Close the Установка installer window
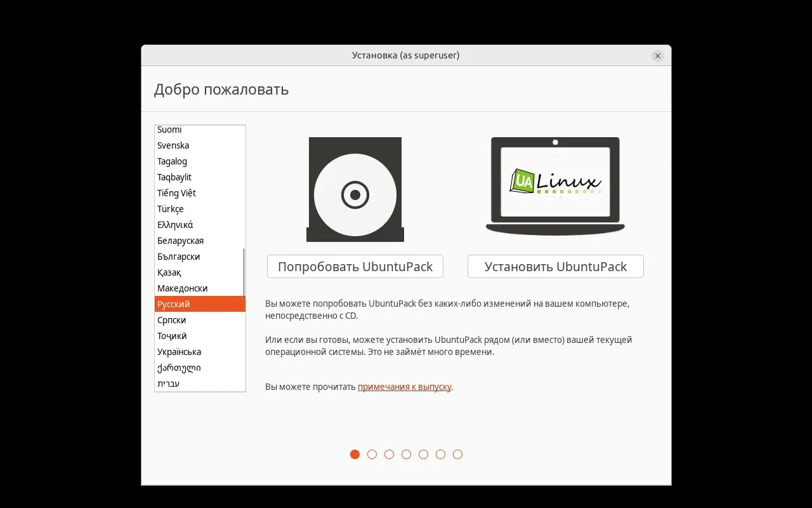Image resolution: width=812 pixels, height=508 pixels. (x=658, y=56)
